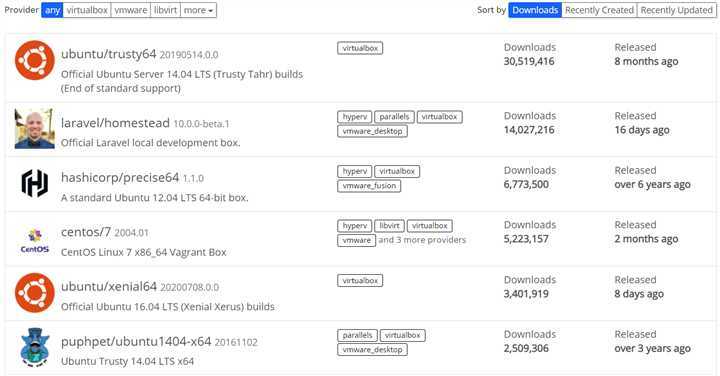This screenshot has width=720, height=376.
Task: Open the ubuntu/xenial64 box page
Action: click(109, 287)
